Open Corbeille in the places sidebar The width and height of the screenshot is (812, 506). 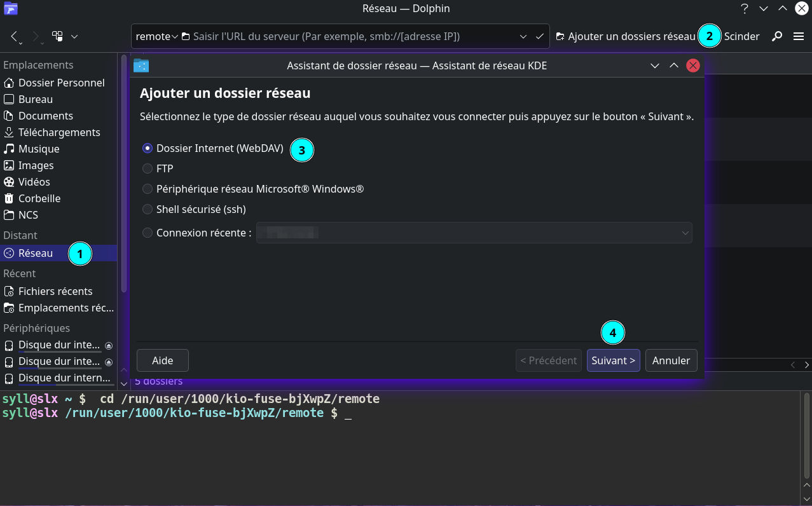click(39, 198)
